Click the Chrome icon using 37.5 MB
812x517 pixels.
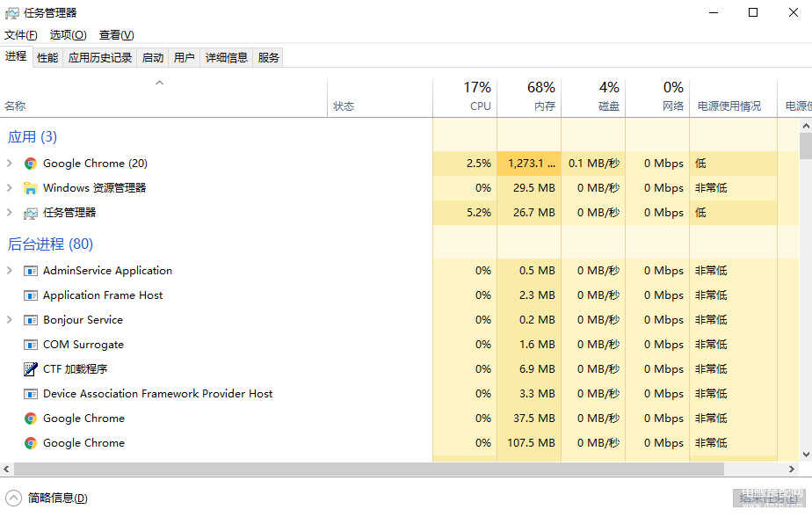point(31,419)
